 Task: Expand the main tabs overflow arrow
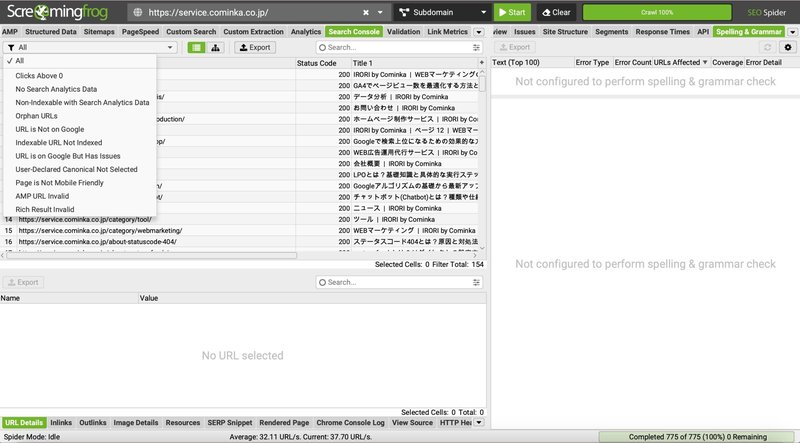coord(479,32)
